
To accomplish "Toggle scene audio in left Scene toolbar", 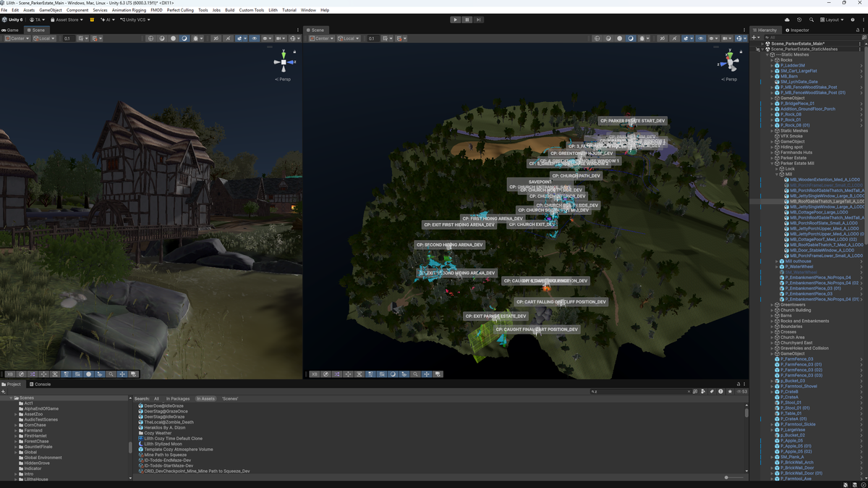I will 228,38.
